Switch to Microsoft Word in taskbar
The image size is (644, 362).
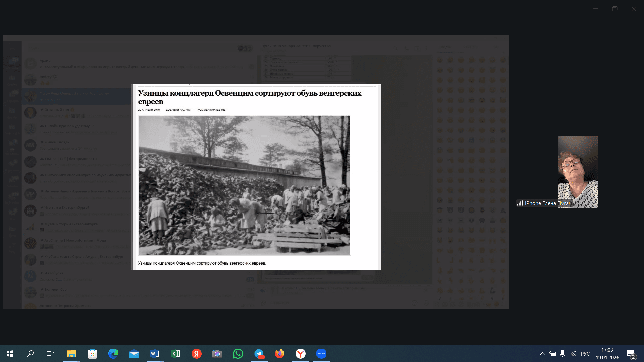pyautogui.click(x=155, y=354)
